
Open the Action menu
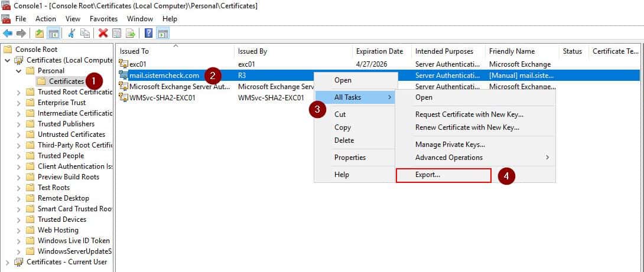point(45,19)
